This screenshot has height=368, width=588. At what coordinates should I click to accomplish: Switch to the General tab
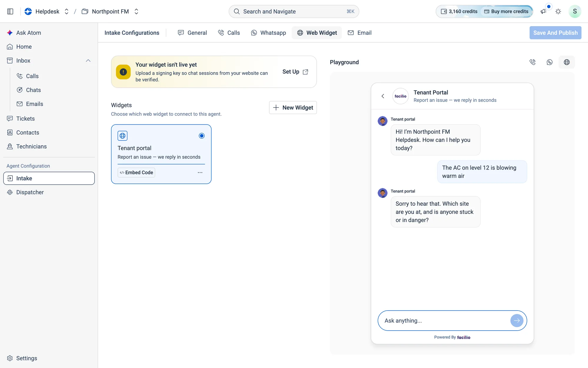pyautogui.click(x=192, y=33)
